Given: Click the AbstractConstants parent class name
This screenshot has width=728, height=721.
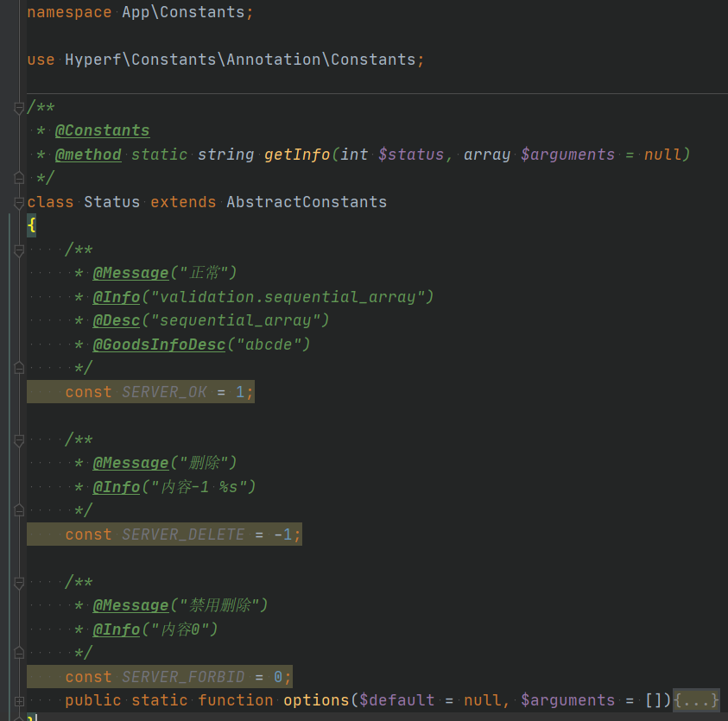Looking at the screenshot, I should pos(307,202).
